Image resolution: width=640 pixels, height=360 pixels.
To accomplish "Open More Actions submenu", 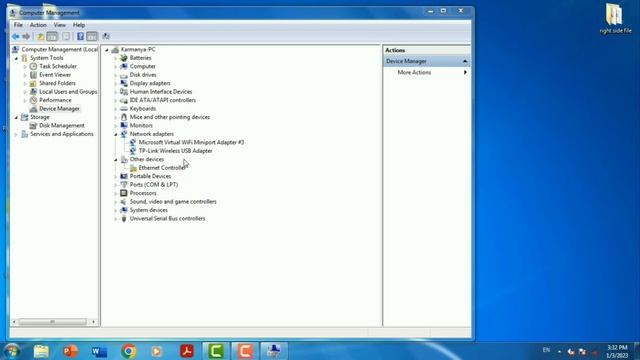I will coord(427,72).
